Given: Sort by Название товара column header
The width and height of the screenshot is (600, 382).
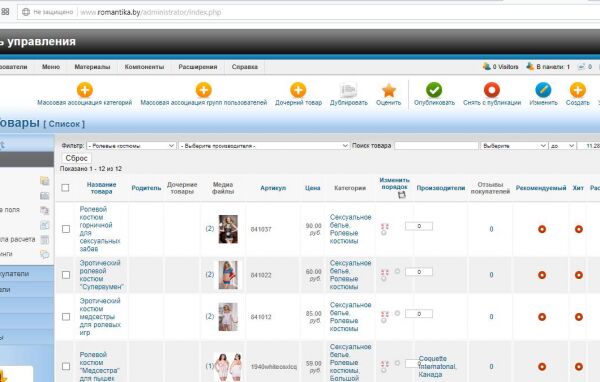Looking at the screenshot, I should pyautogui.click(x=101, y=188).
